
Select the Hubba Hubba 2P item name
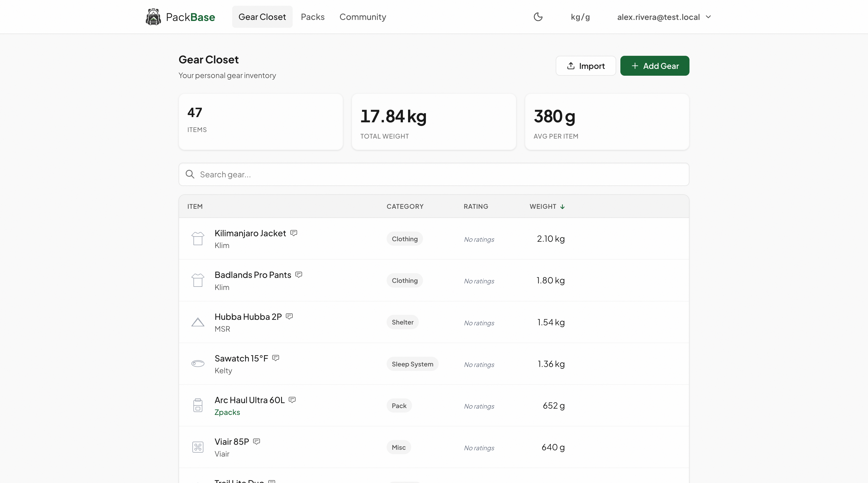(248, 317)
